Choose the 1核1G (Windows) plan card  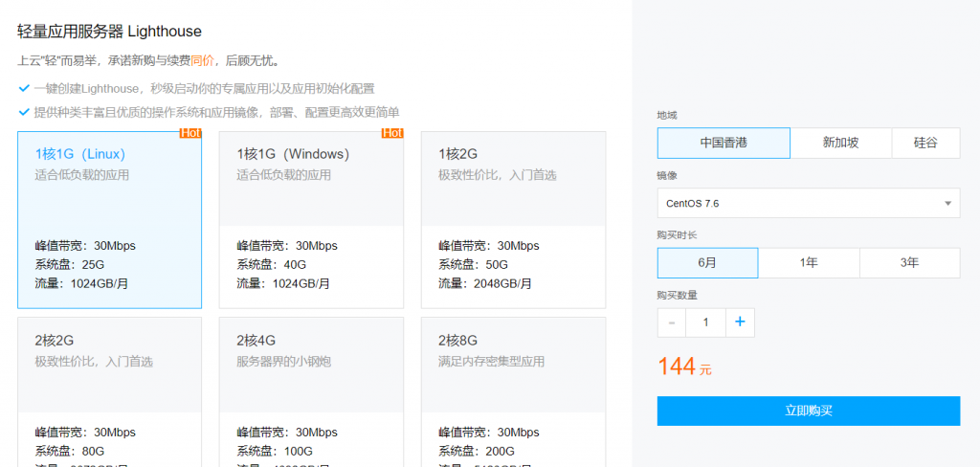pyautogui.click(x=311, y=220)
